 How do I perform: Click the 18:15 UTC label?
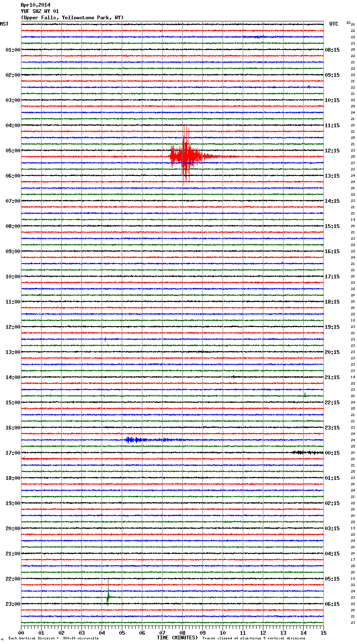click(x=332, y=302)
